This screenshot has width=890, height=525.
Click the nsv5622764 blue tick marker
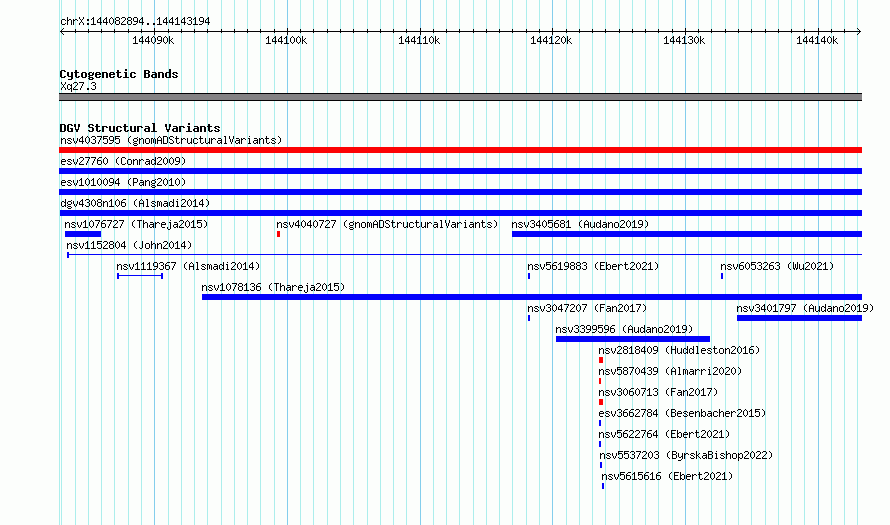point(600,444)
